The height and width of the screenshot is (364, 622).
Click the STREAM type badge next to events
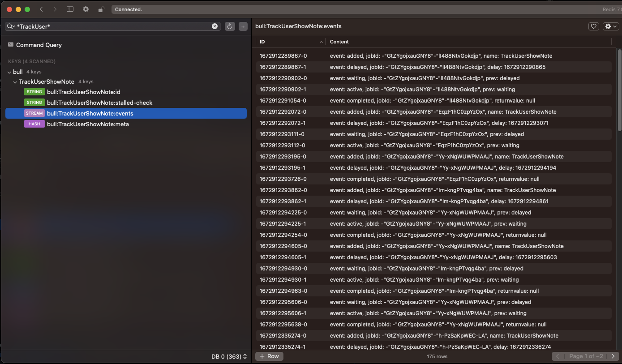click(x=34, y=113)
